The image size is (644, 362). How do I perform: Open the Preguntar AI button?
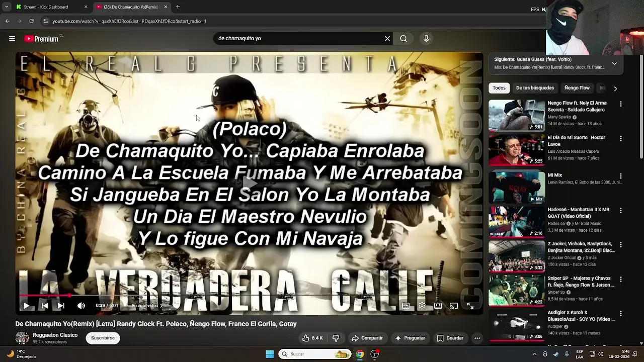[410, 338]
